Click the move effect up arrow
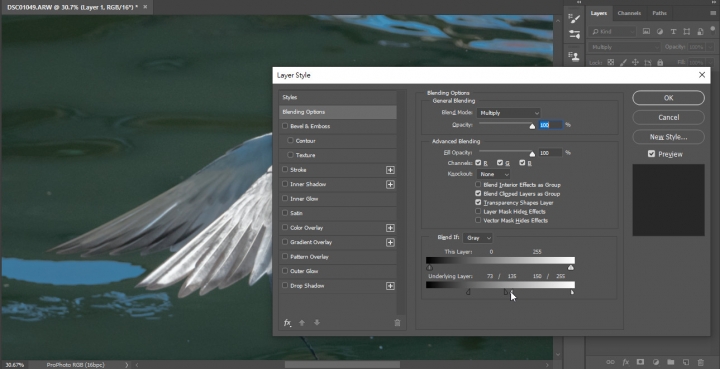 click(302, 323)
